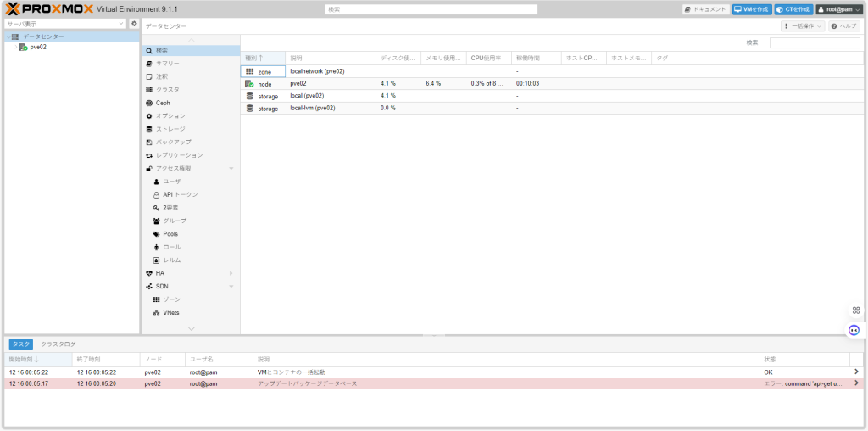The image size is (868, 431).
Task: Select the タスク tab
Action: (x=21, y=344)
